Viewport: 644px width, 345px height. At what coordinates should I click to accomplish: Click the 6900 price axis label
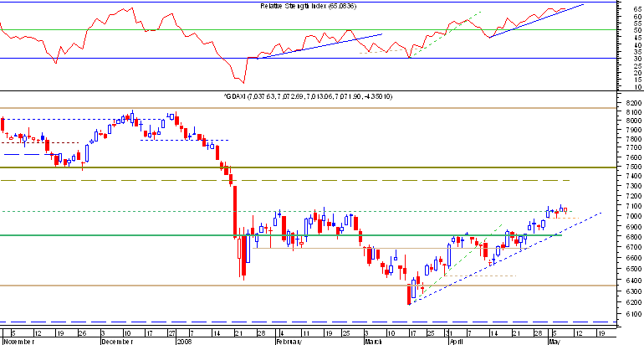[634, 227]
